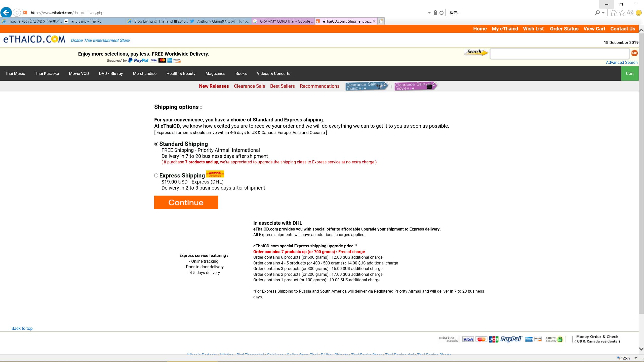Open favorites star icon

(x=622, y=13)
